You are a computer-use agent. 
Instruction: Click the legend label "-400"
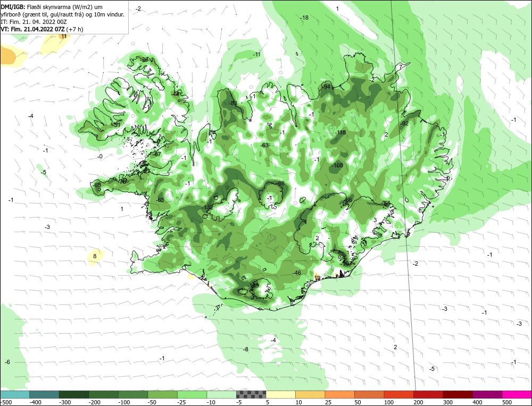[x=35, y=402]
